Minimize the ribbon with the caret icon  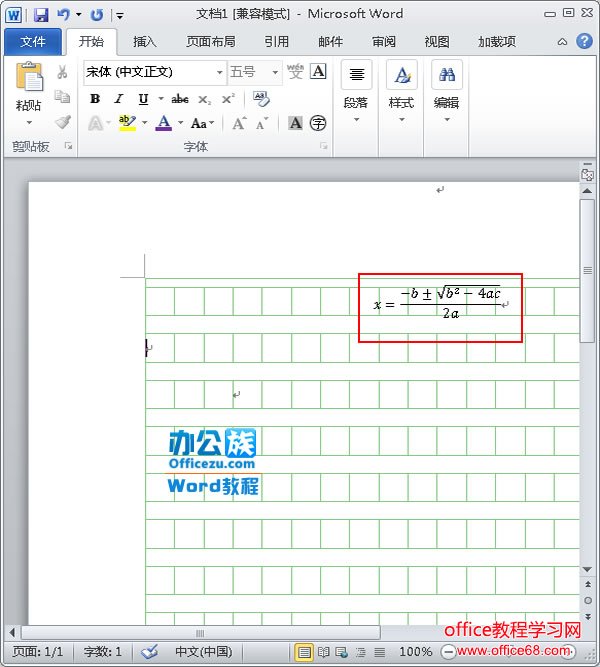click(x=562, y=42)
